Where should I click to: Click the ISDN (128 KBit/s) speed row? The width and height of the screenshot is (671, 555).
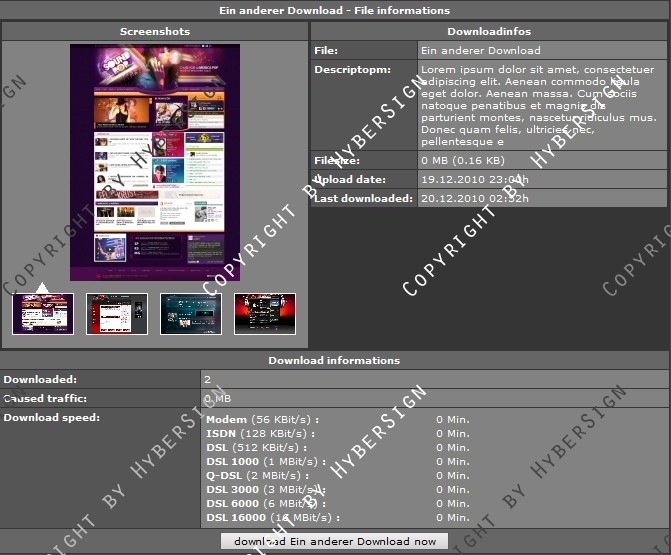[x=261, y=433]
